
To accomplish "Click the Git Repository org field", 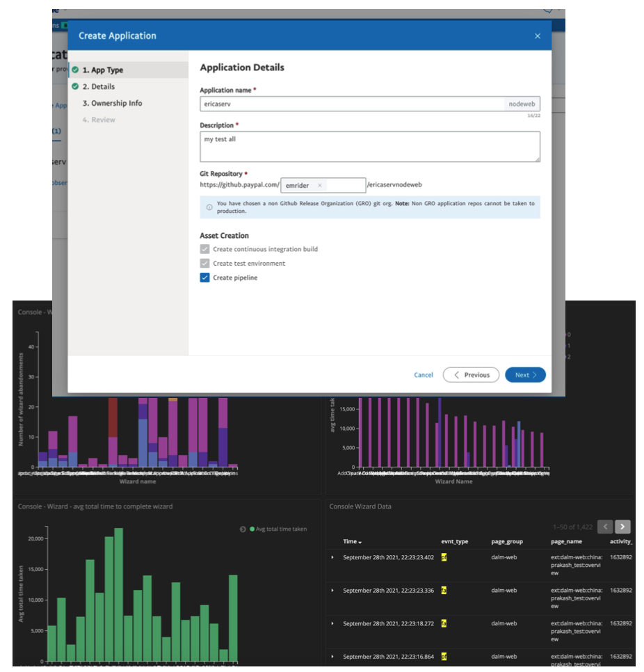I will point(323,185).
